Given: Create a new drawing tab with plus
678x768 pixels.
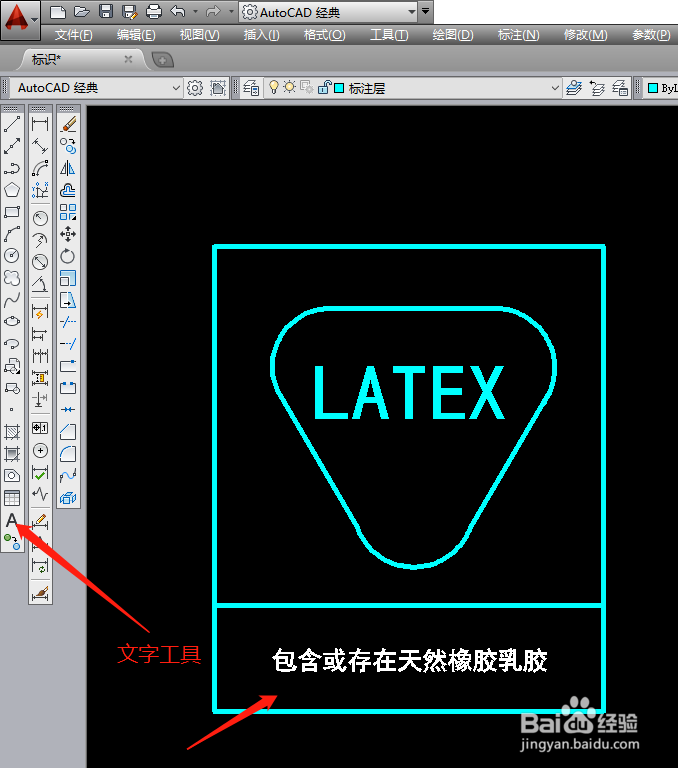Looking at the screenshot, I should point(163,60).
